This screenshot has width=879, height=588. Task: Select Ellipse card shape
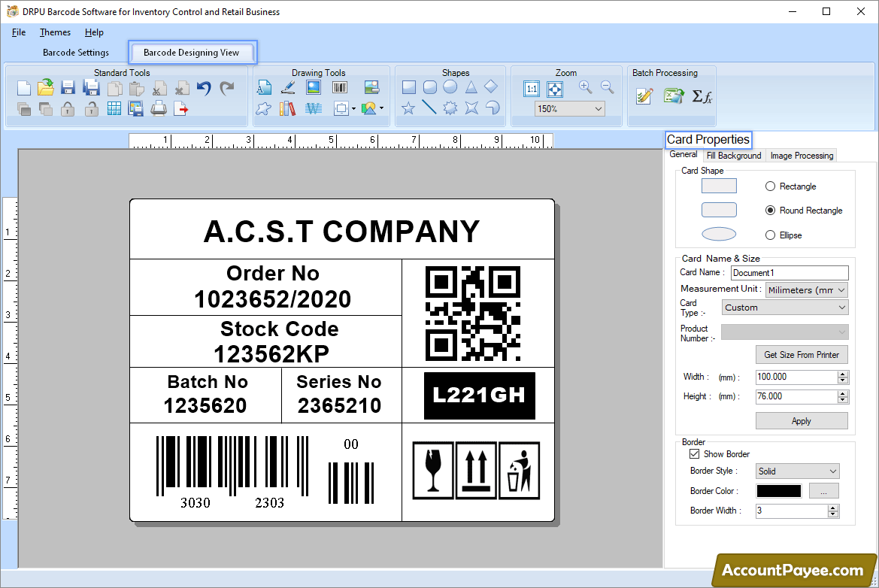pos(770,235)
